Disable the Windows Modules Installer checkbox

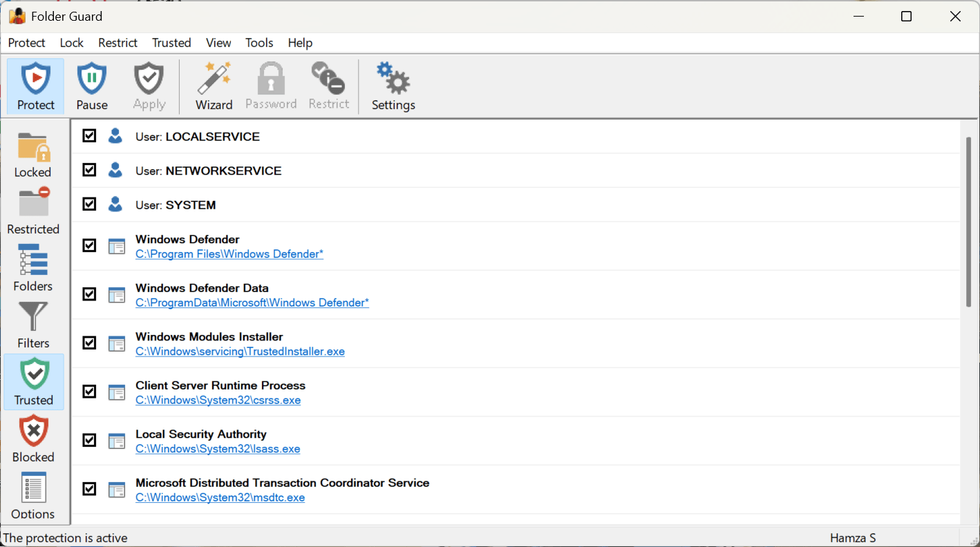[89, 343]
